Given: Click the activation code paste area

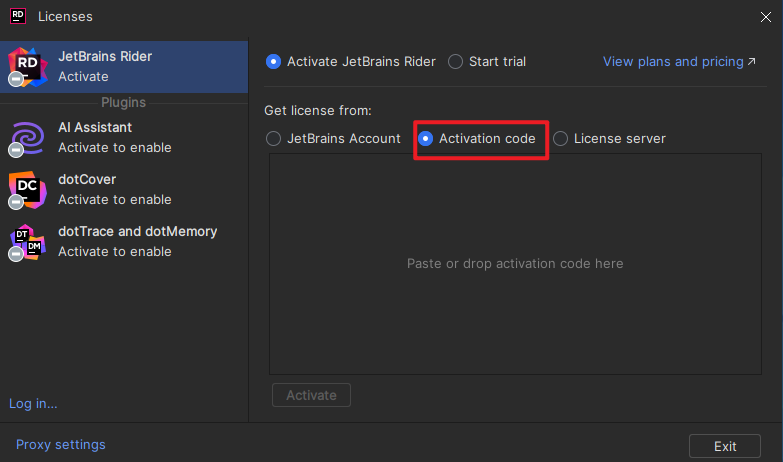Looking at the screenshot, I should (515, 264).
